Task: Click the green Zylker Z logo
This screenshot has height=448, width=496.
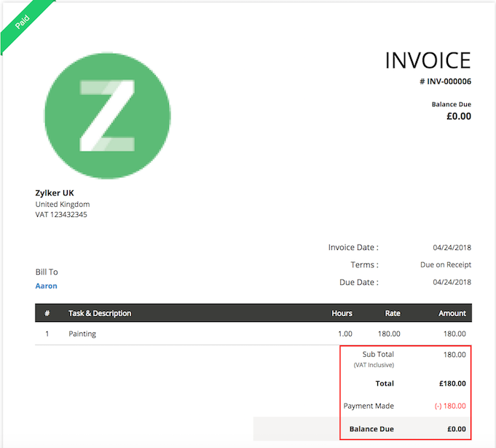Action: tap(107, 116)
